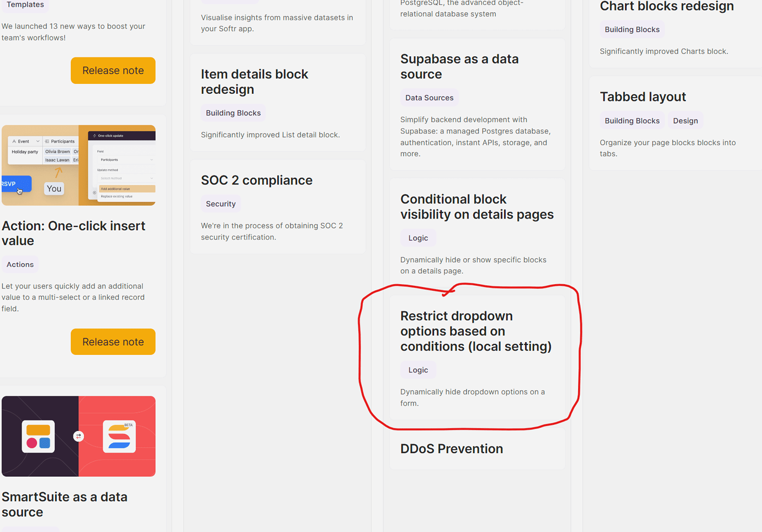Click the top Release note button
This screenshot has height=532, width=762.
coord(113,71)
